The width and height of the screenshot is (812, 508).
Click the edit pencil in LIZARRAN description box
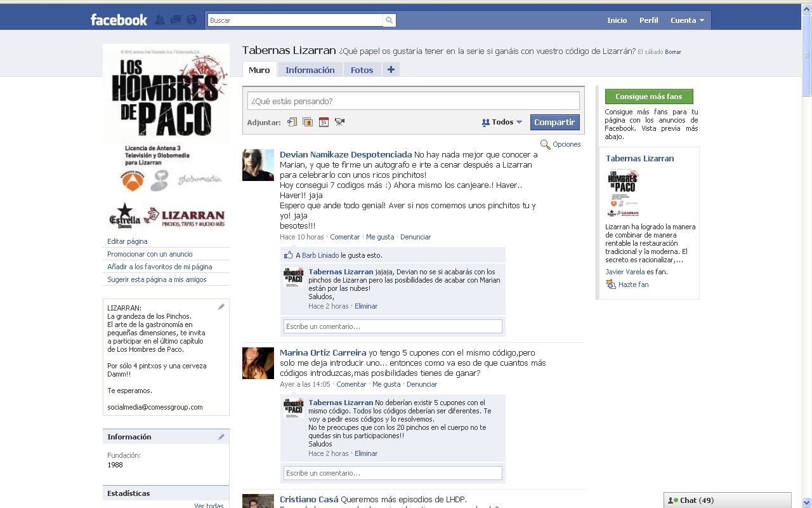coord(221,307)
